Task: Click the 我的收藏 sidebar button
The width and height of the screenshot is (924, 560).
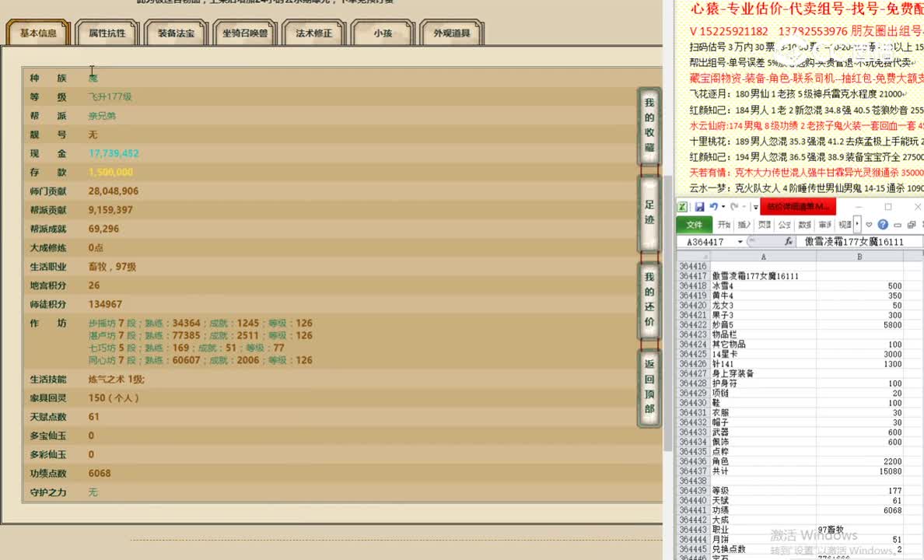Action: coord(649,124)
